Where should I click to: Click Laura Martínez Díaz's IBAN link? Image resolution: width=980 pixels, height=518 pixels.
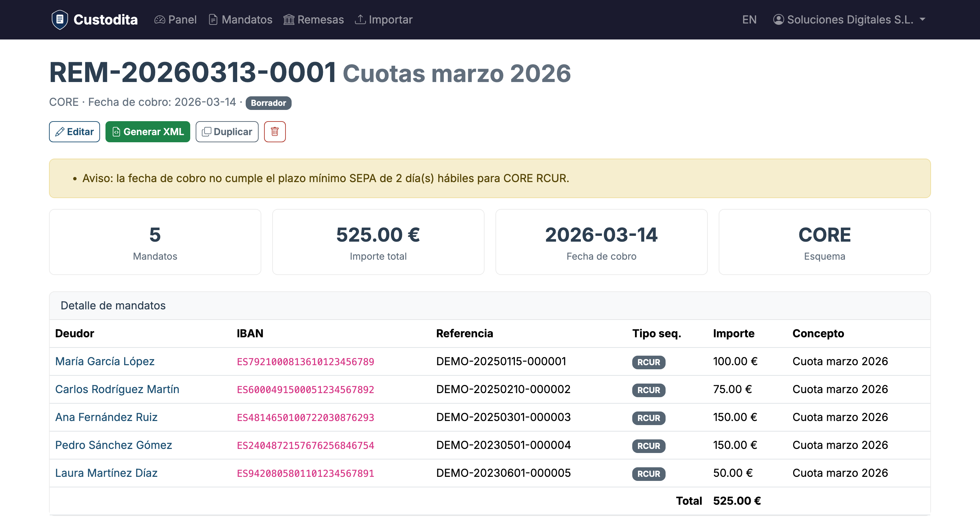pyautogui.click(x=306, y=473)
